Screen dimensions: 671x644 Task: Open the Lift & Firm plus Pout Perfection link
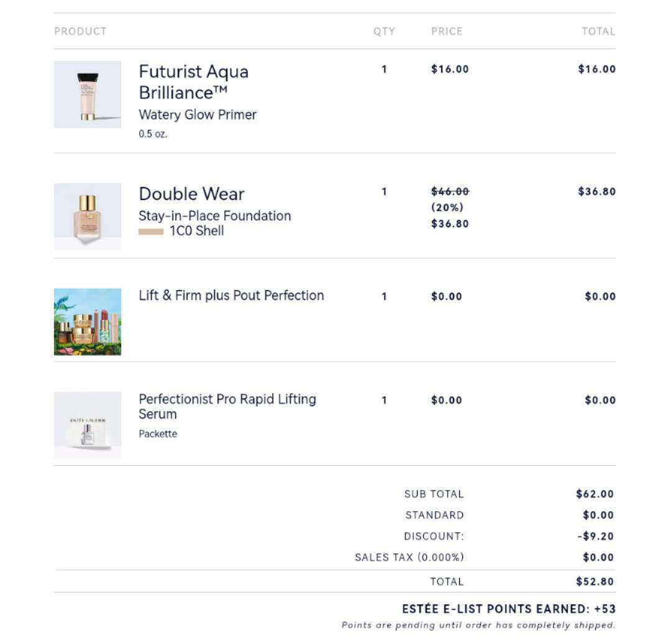click(231, 296)
